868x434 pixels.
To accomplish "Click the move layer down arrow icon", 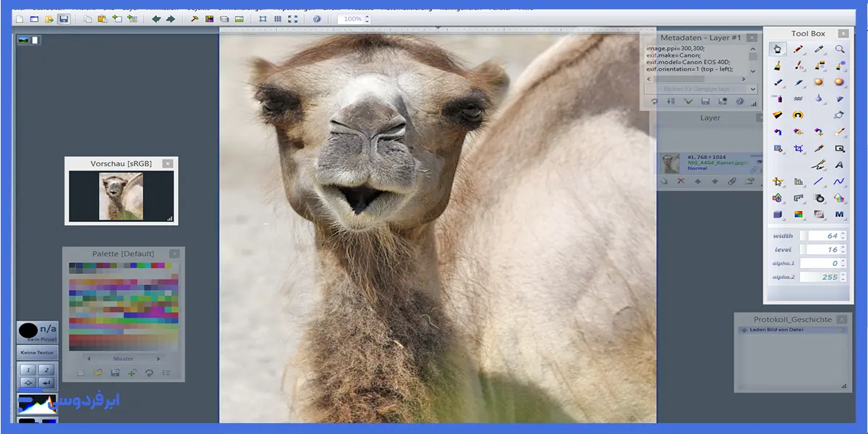I will tap(715, 181).
